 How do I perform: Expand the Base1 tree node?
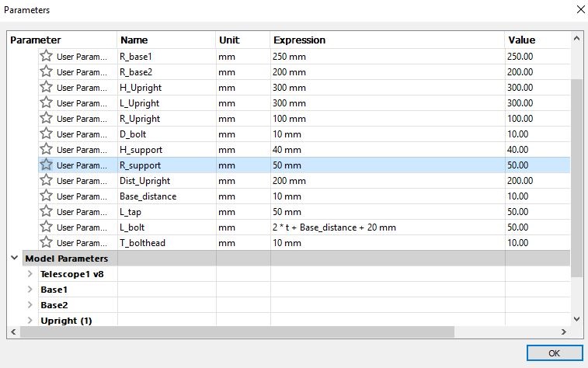[x=30, y=290]
